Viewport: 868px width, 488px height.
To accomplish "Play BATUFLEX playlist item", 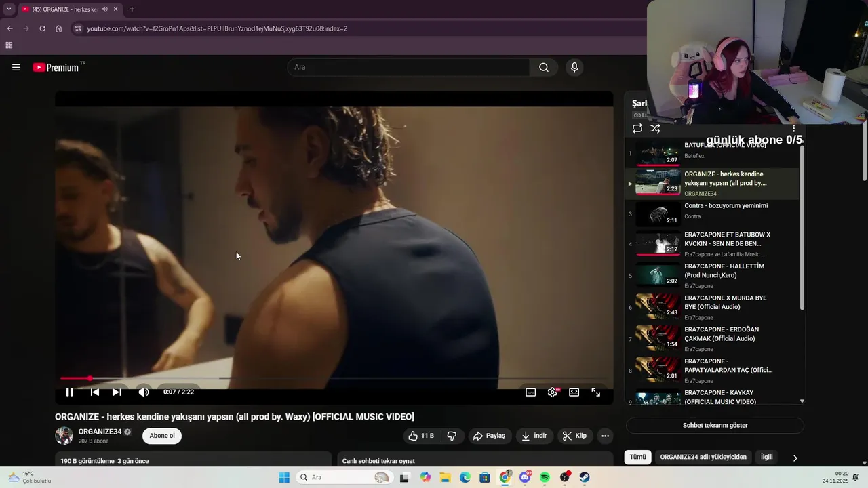I will 712,152.
